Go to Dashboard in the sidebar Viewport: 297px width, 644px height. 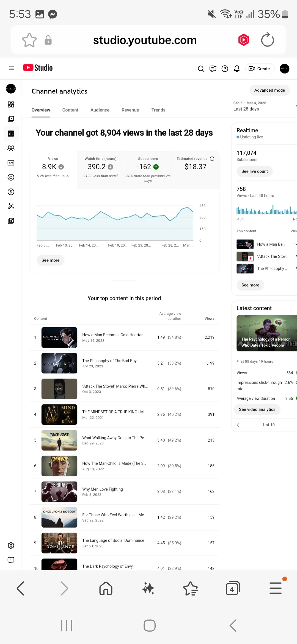pyautogui.click(x=11, y=105)
